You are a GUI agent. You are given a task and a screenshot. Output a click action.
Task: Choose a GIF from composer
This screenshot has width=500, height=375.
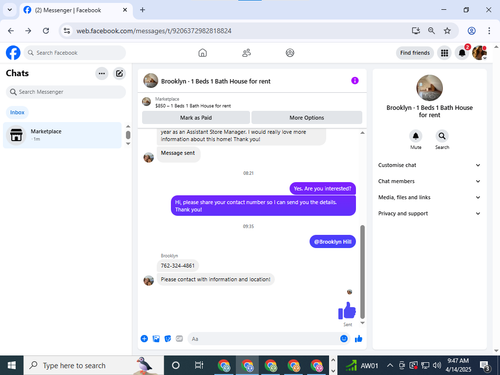[x=179, y=339]
